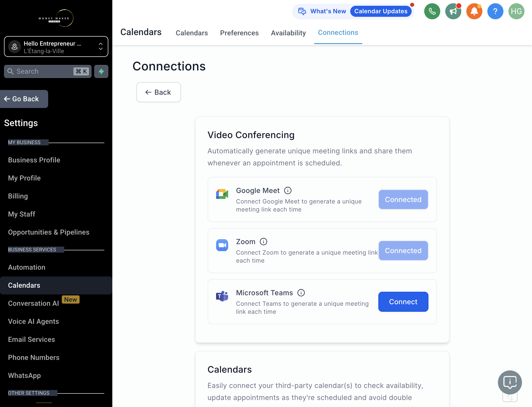The height and width of the screenshot is (407, 532).
Task: Click the Zoom Connected button
Action: (x=403, y=251)
